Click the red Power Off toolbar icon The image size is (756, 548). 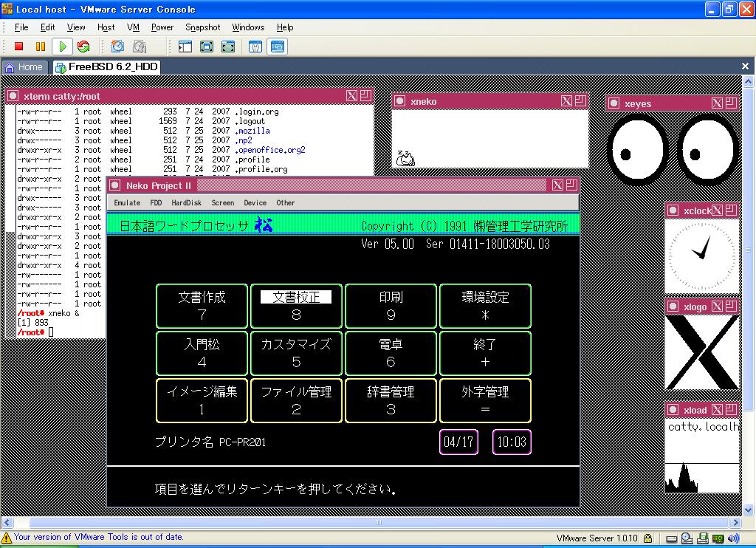18,47
